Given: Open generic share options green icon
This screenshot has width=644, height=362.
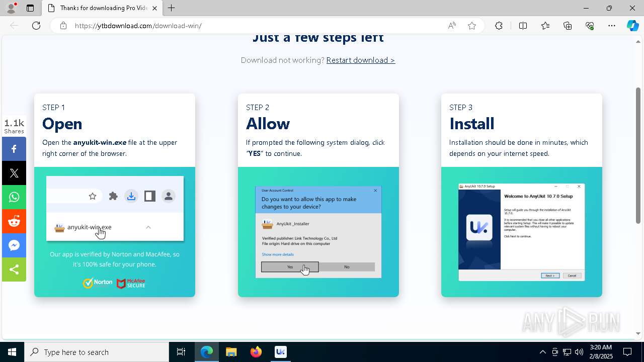Looking at the screenshot, I should (14, 269).
